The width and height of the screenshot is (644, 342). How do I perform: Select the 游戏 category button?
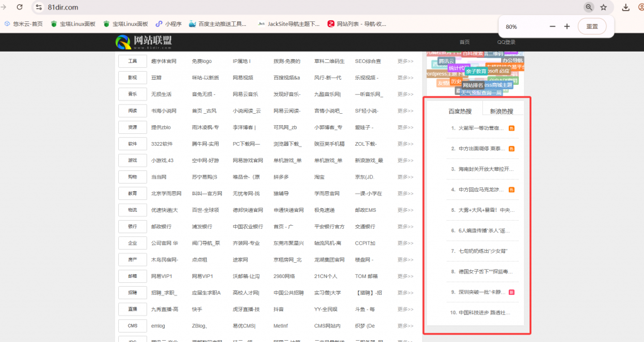pos(132,160)
